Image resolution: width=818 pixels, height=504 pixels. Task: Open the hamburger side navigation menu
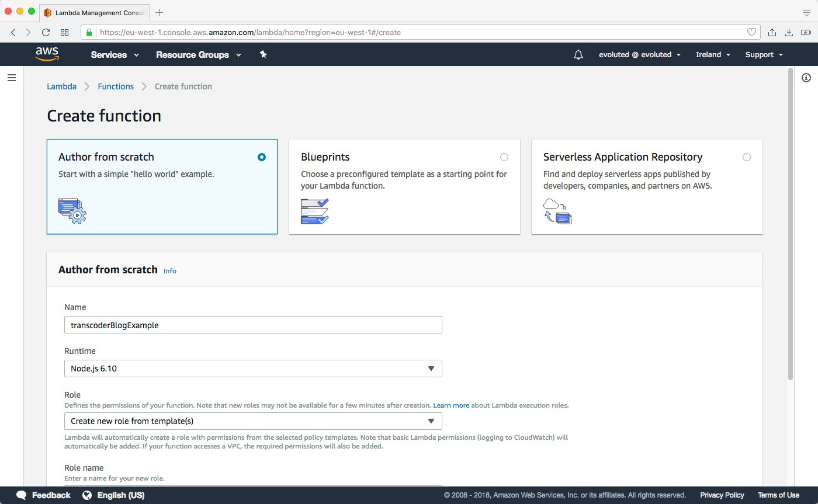tap(12, 78)
